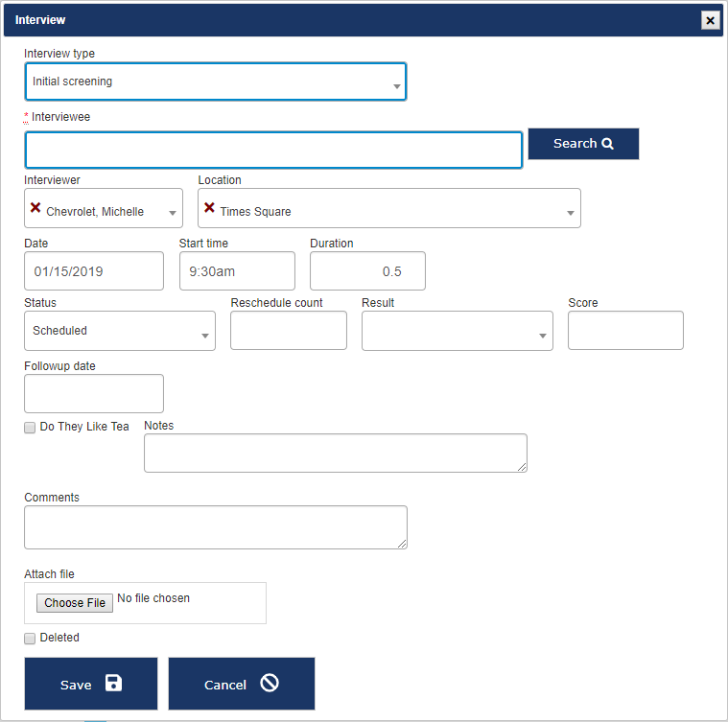This screenshot has width=728, height=722.
Task: Expand the Interviewer dropdown list
Action: coord(173,213)
